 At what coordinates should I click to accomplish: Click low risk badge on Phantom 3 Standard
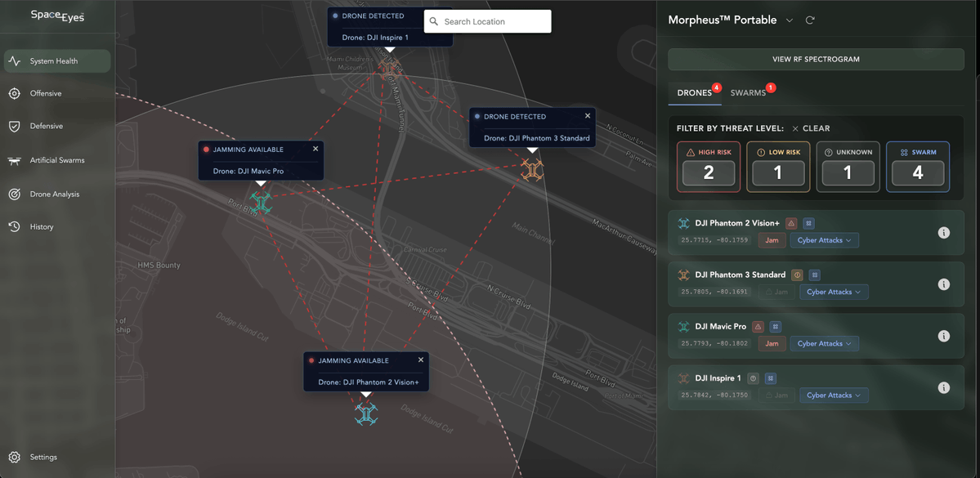pos(797,275)
